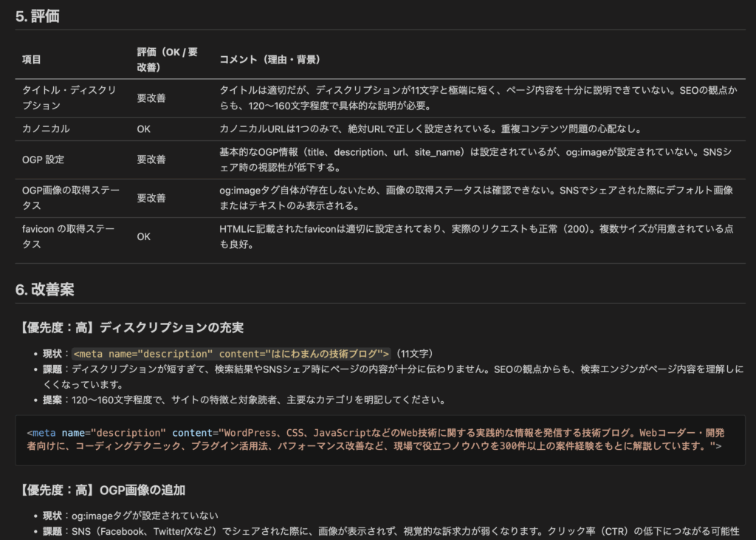Viewport: 756px width, 540px height.
Task: Click '要改善' in the OGP 設定 row
Action: pyautogui.click(x=151, y=159)
